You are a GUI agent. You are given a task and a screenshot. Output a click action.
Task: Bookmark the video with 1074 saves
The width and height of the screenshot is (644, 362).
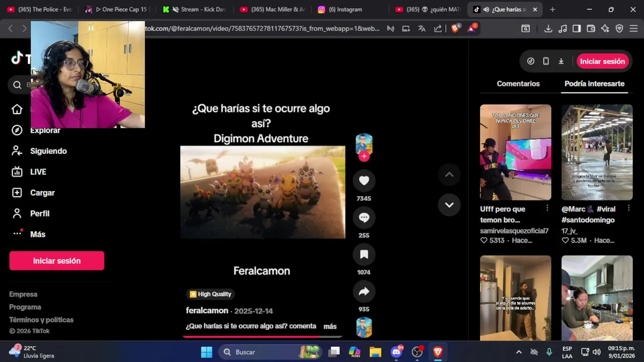(x=364, y=255)
